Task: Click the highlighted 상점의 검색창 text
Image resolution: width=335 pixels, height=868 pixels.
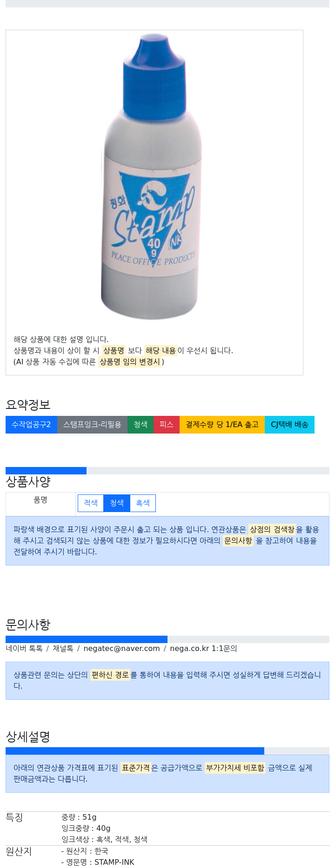Action: [272, 529]
